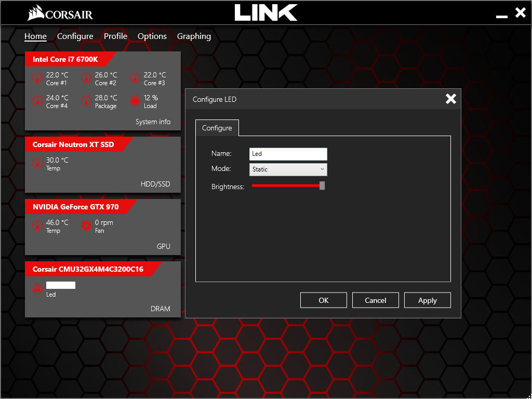Click the LINK logo in title bar

(266, 12)
